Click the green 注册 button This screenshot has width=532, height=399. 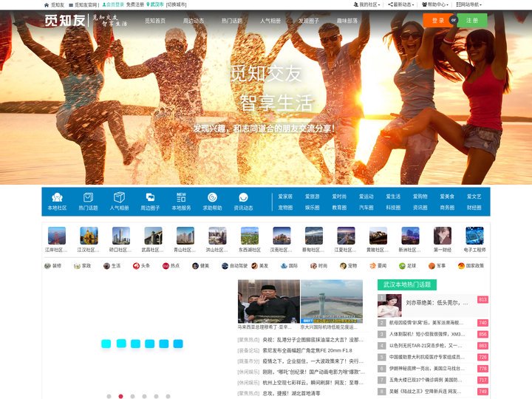coord(472,21)
